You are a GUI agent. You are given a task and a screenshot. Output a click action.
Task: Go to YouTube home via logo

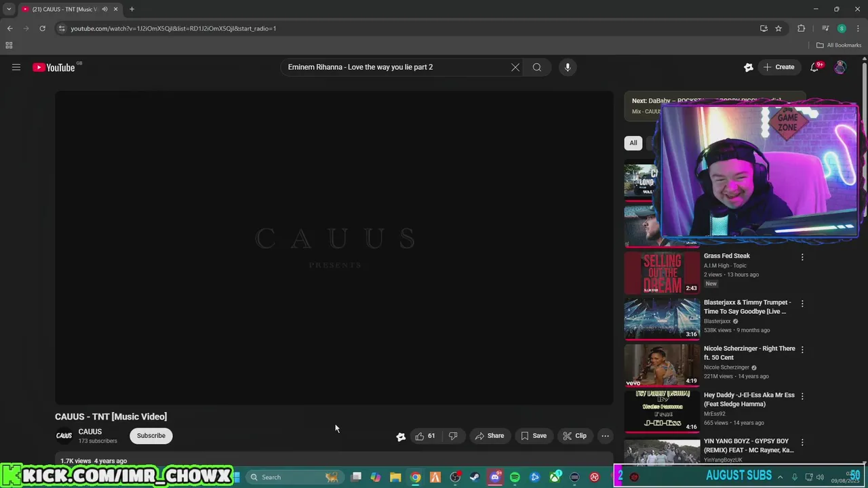point(54,67)
